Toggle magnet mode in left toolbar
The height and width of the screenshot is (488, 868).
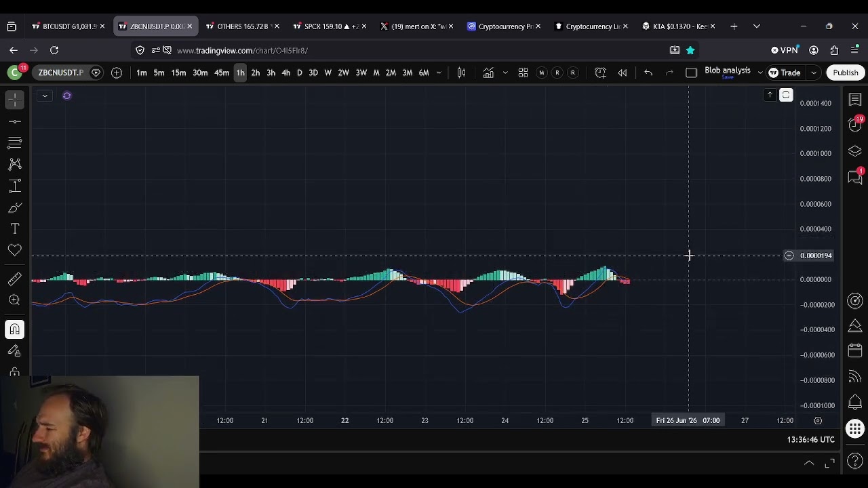pos(15,329)
